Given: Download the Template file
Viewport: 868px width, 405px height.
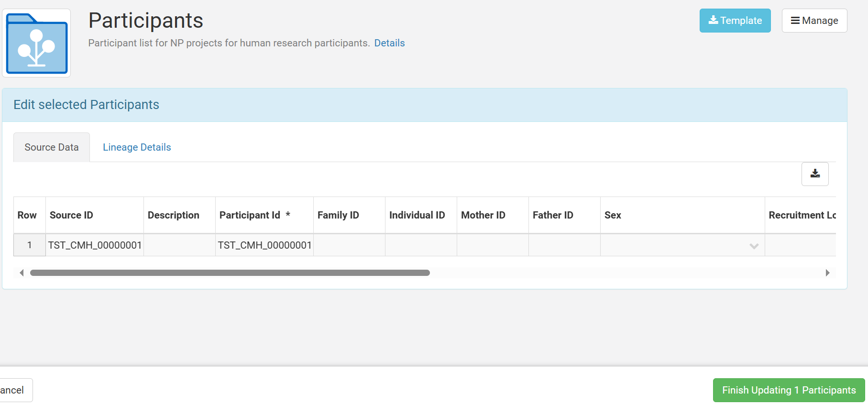Looking at the screenshot, I should pos(735,21).
